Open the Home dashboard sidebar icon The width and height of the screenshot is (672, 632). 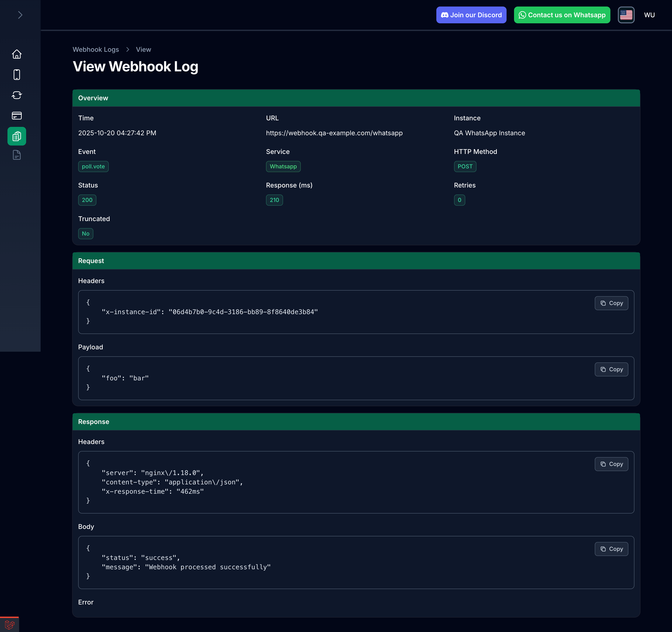[x=17, y=54]
